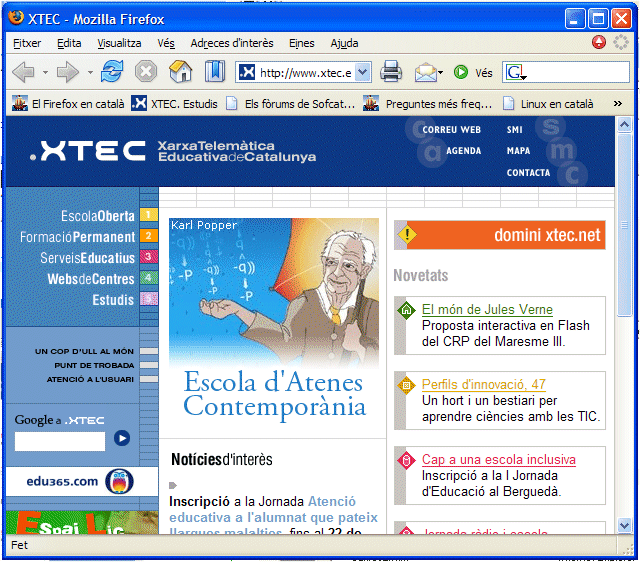Click AGENDA in the header
The width and height of the screenshot is (640, 562).
pos(463,151)
